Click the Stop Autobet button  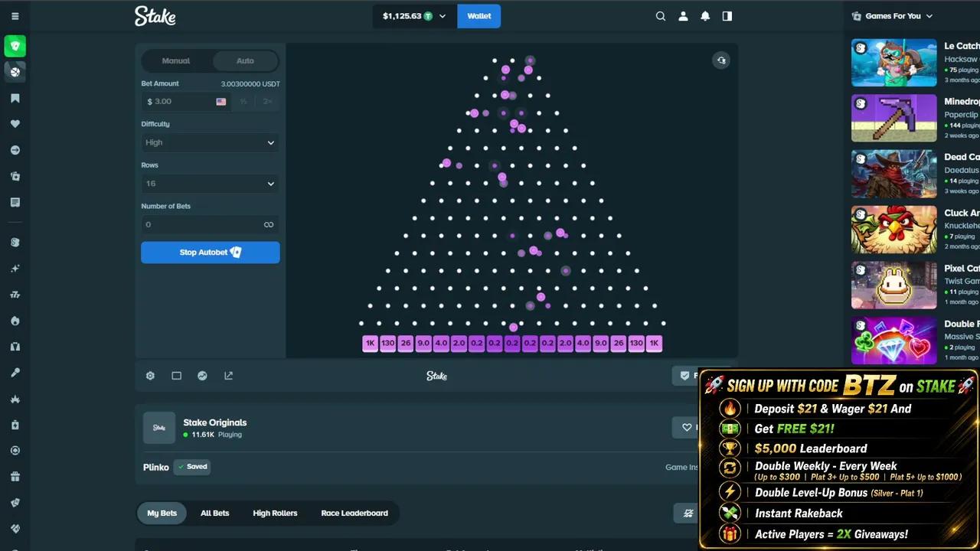coord(211,253)
